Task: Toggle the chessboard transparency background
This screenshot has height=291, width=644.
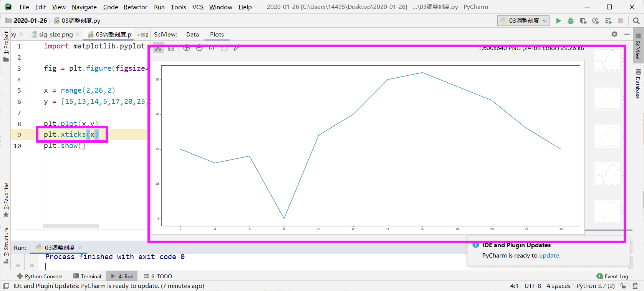Action: pos(158,48)
